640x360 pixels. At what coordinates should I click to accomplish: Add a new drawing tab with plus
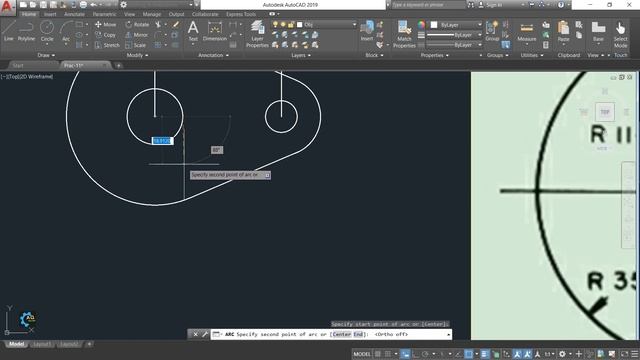[x=118, y=65]
